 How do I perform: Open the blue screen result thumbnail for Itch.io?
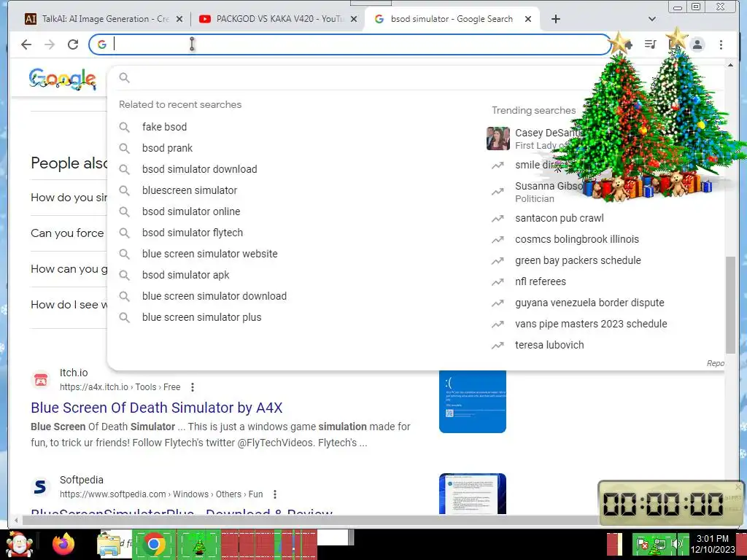[472, 402]
